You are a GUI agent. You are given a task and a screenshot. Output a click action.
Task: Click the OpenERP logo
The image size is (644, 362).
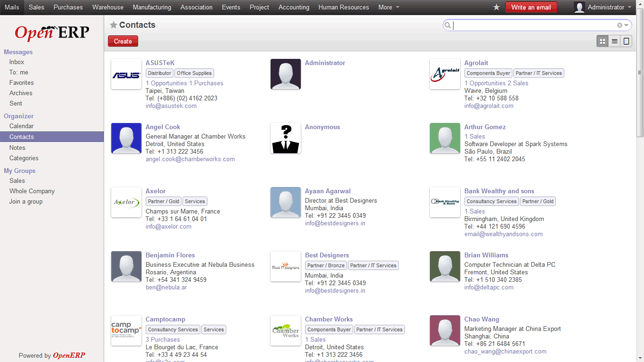pyautogui.click(x=52, y=32)
